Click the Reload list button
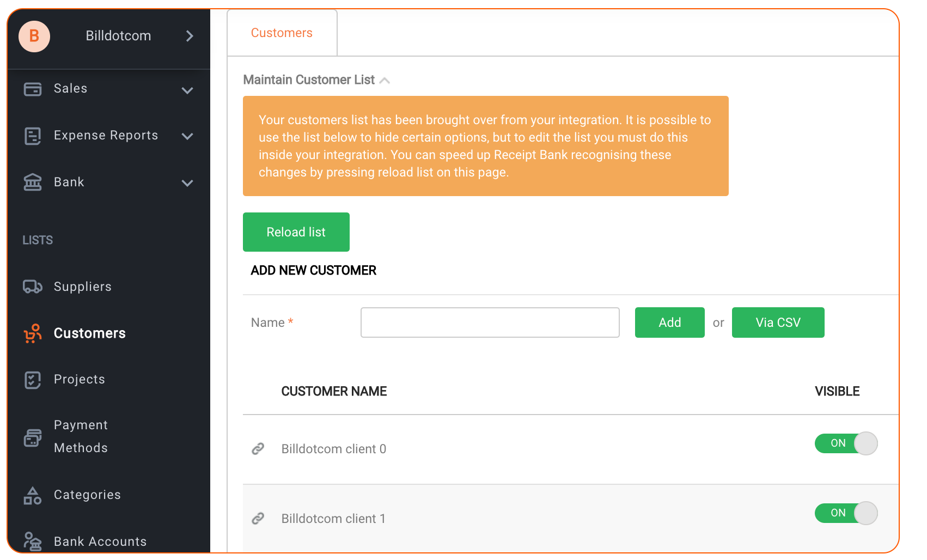 (296, 232)
